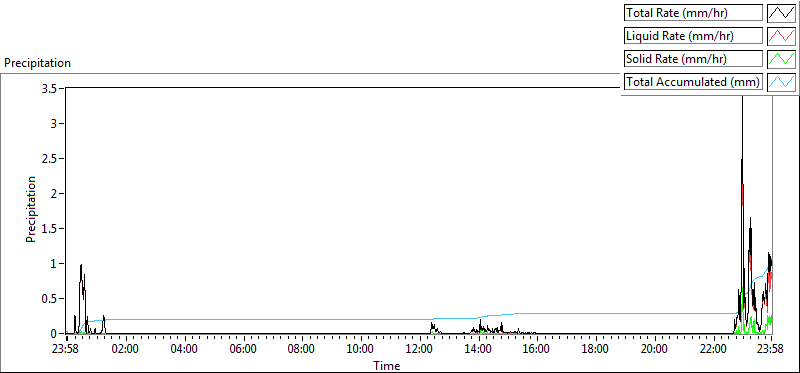Click the Precipitation chart caption above plot
800x373 pixels.
[37, 63]
